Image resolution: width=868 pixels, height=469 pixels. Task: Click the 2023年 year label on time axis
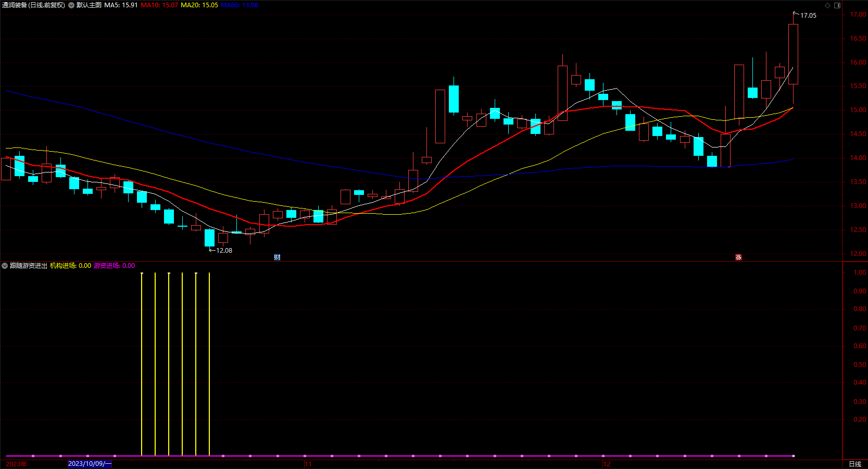(x=16, y=464)
